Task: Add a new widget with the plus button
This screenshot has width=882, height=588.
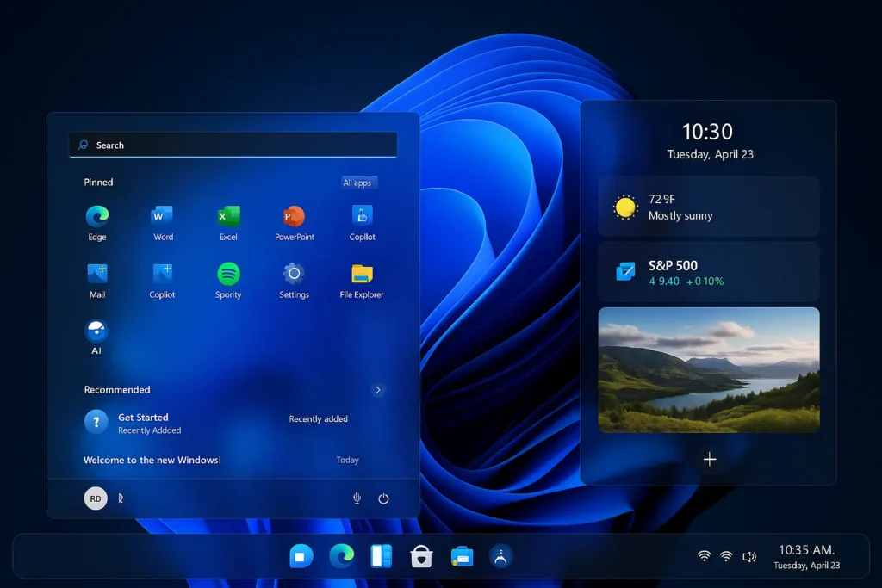Action: [x=709, y=459]
